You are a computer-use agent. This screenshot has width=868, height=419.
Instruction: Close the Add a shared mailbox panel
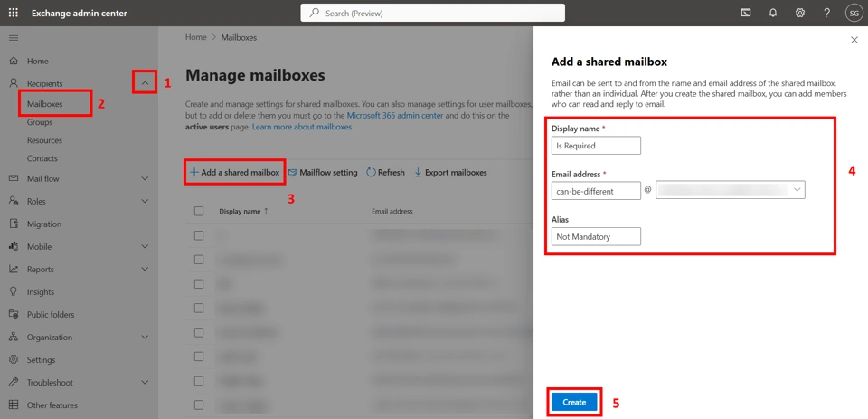point(854,40)
